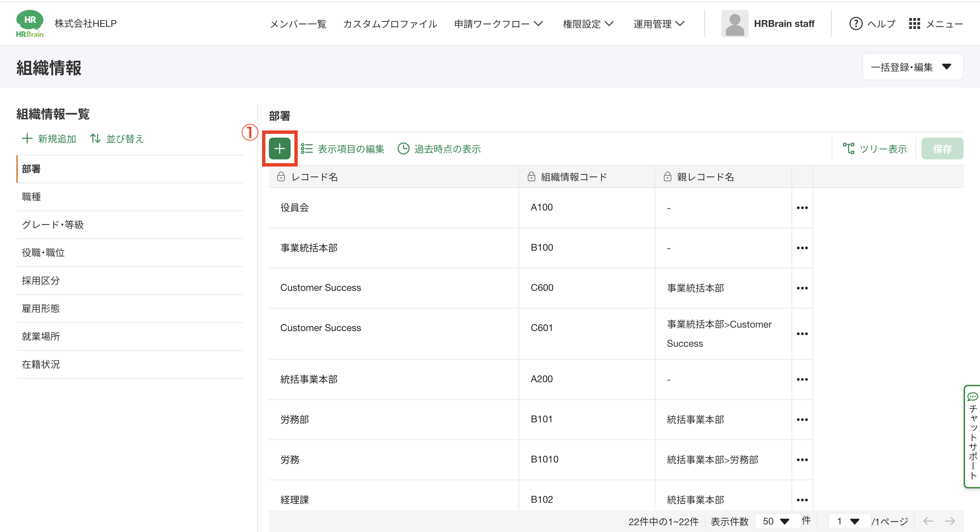Image resolution: width=980 pixels, height=532 pixels.
Task: Click 新規追加 in the organization list
Action: coord(49,139)
